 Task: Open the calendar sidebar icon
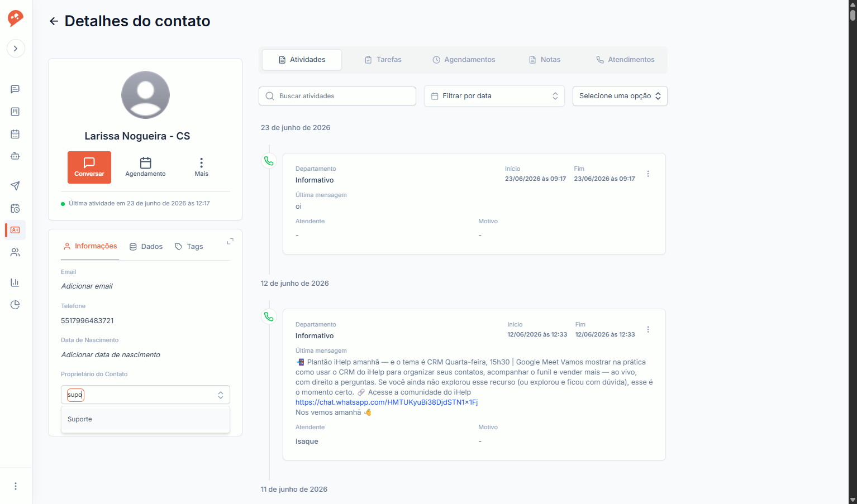coord(15,134)
